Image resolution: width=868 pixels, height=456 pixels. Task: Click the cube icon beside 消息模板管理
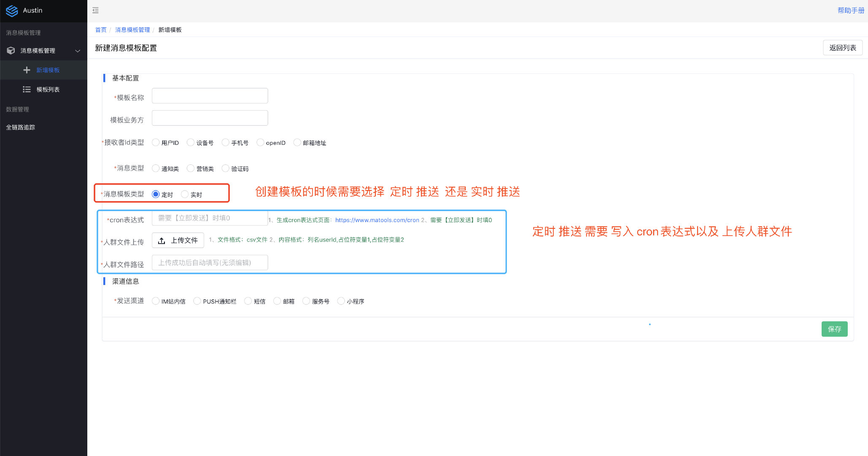tap(11, 51)
